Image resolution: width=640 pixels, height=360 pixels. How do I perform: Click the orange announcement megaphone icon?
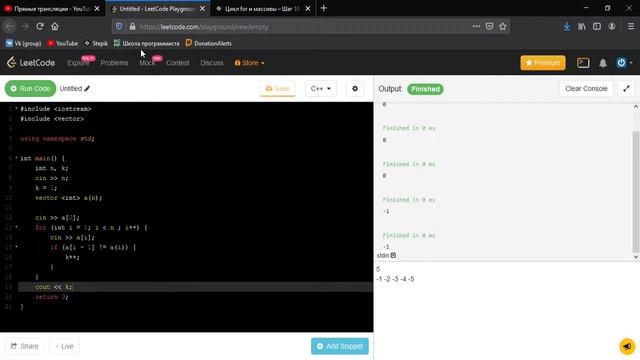point(627,346)
